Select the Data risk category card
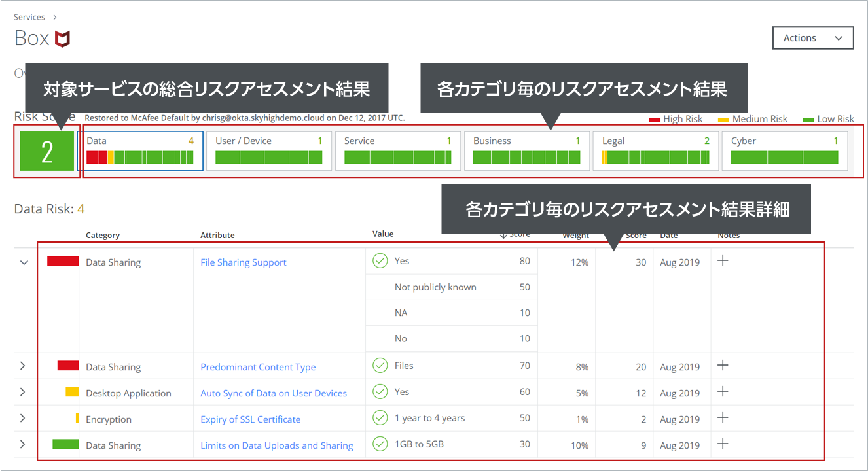Viewport: 868px width, 471px height. click(x=140, y=151)
